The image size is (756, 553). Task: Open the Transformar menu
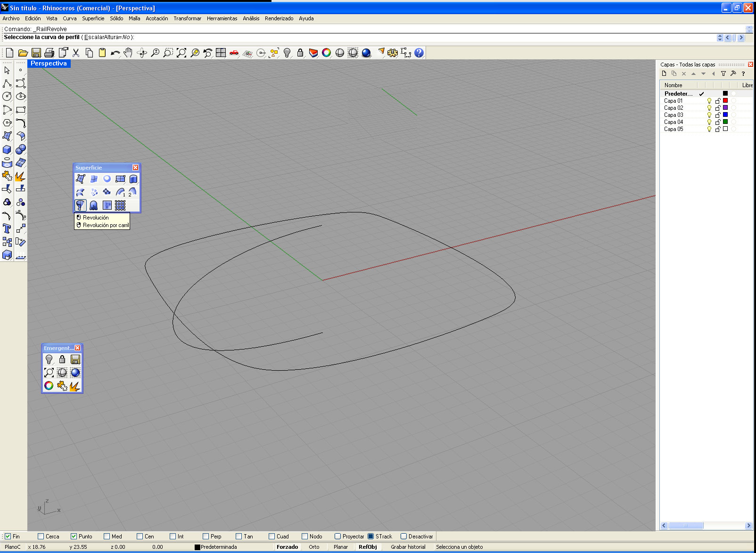coord(187,18)
